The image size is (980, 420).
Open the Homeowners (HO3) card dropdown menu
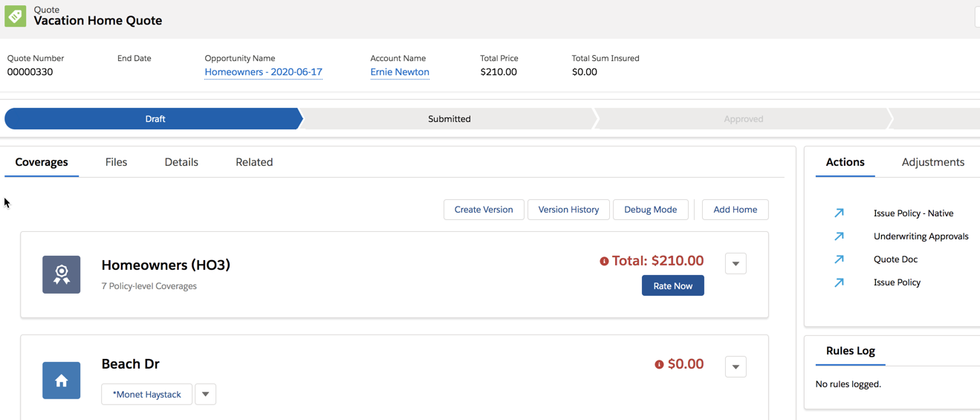(736, 263)
